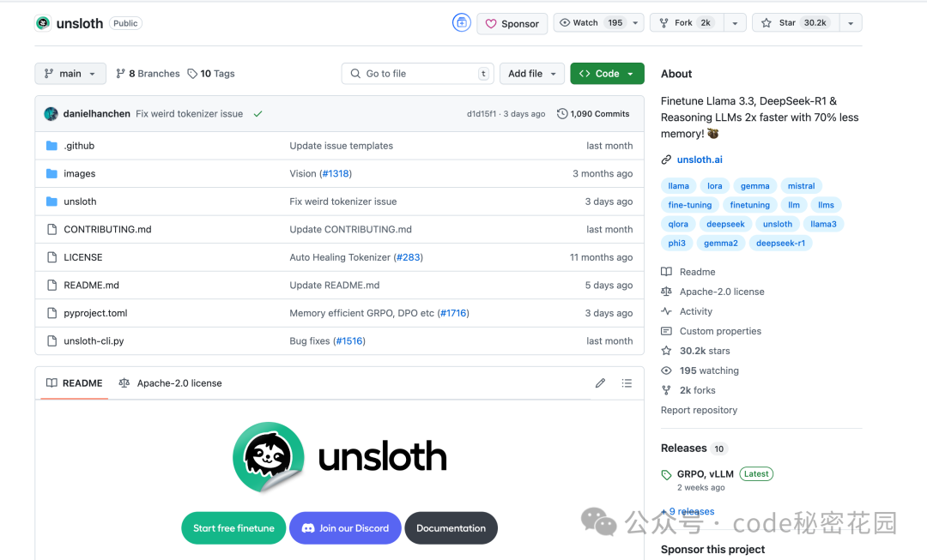This screenshot has width=927, height=560.
Task: Click the link icon beside unsloth.ai
Action: [666, 160]
